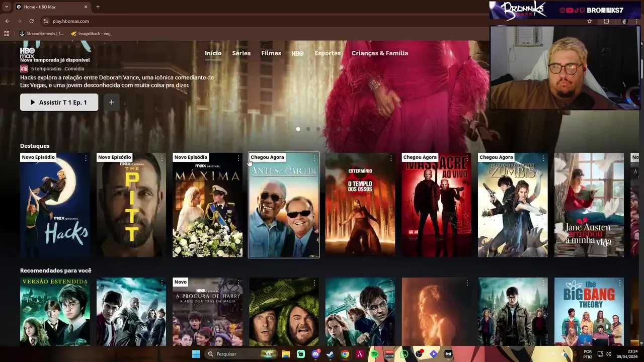The width and height of the screenshot is (644, 362).
Task: Open the ImageShack bookmark
Action: point(91,34)
